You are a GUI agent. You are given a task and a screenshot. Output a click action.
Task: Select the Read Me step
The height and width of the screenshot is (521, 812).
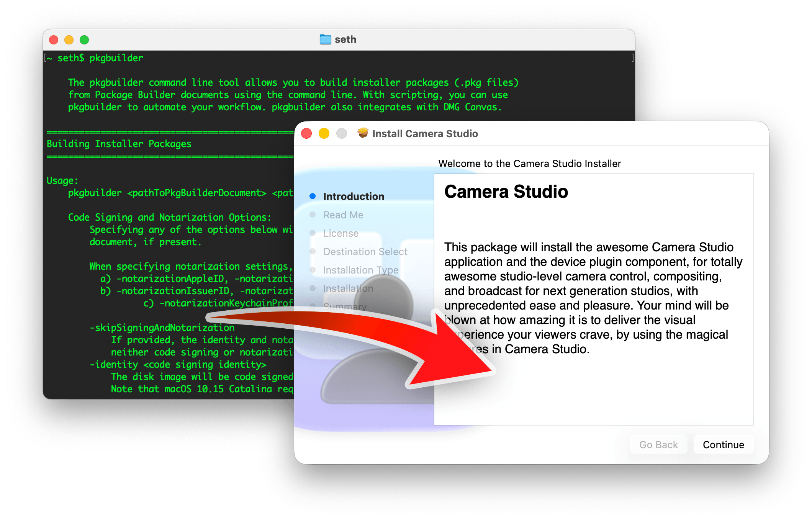(x=343, y=215)
